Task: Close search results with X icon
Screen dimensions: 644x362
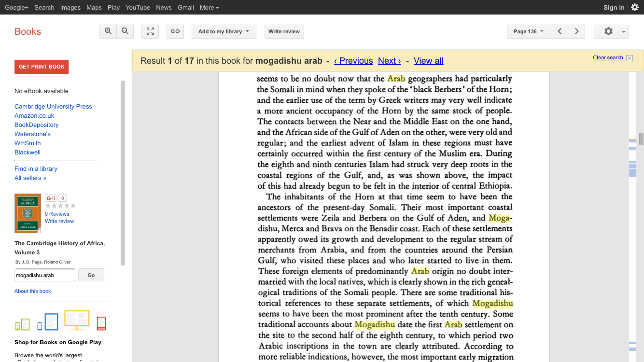Action: 630,58
